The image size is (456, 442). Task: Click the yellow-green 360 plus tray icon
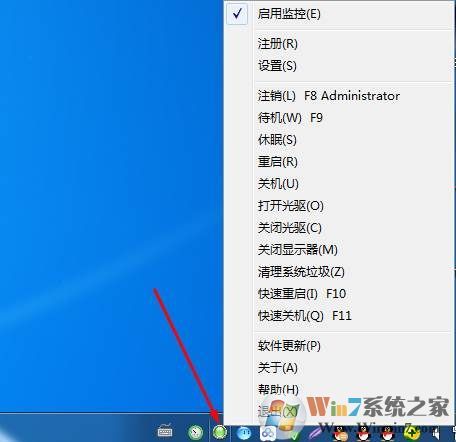click(x=412, y=433)
